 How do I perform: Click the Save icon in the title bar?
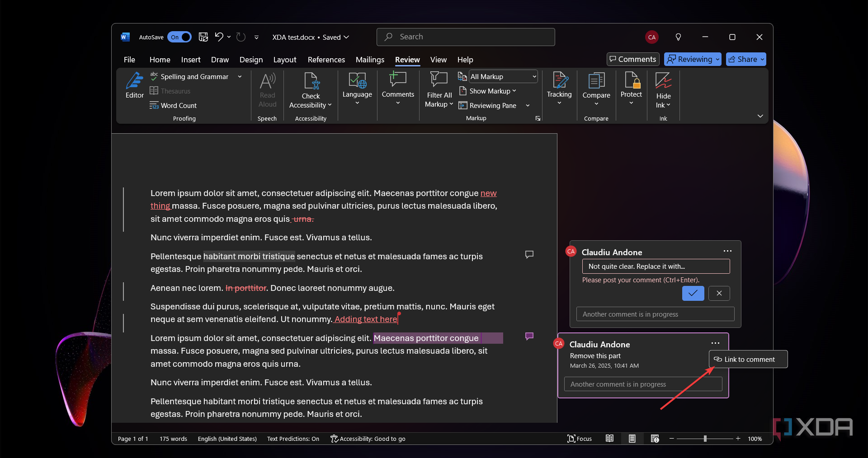tap(203, 37)
